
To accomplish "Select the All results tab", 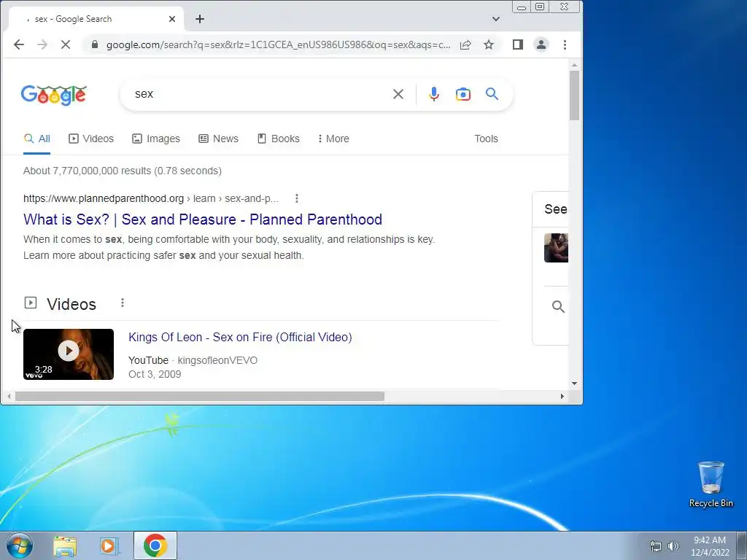I will (36, 139).
